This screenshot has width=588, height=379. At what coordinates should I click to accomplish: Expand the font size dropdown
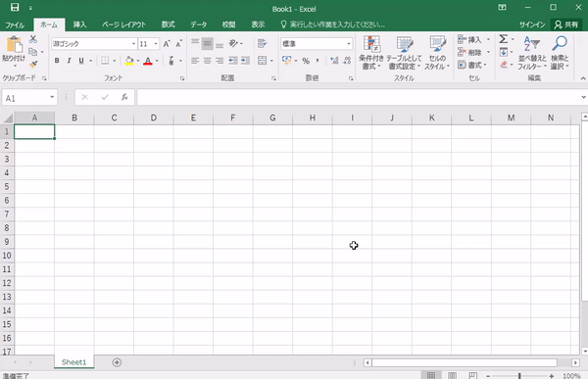156,44
